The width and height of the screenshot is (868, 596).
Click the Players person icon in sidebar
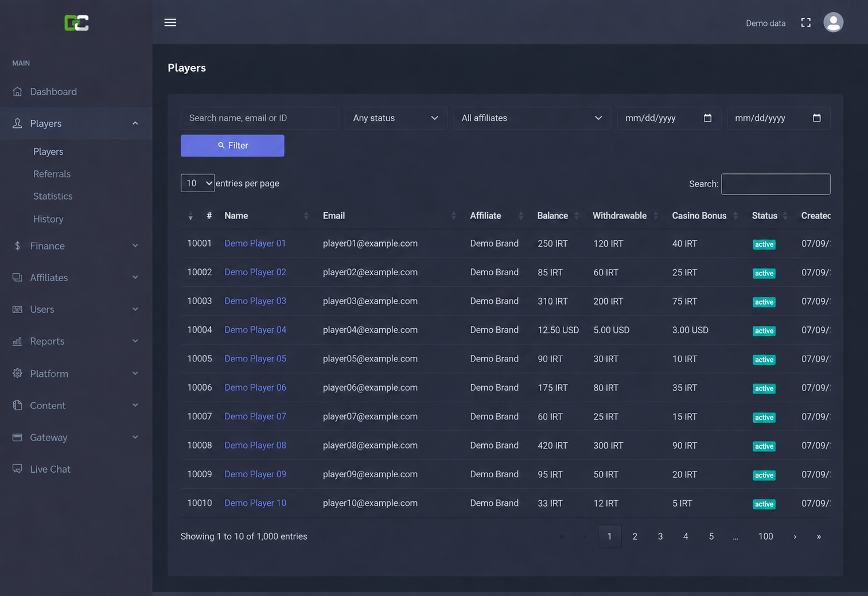point(17,123)
